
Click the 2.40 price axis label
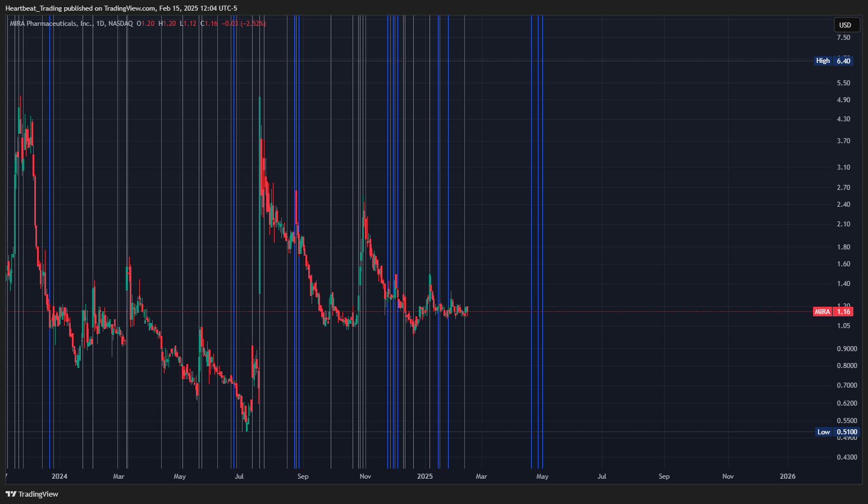843,205
